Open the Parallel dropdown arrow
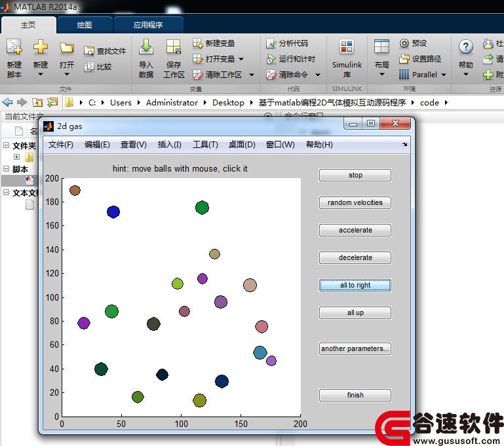Screen dimensions: 504x446 coord(444,75)
